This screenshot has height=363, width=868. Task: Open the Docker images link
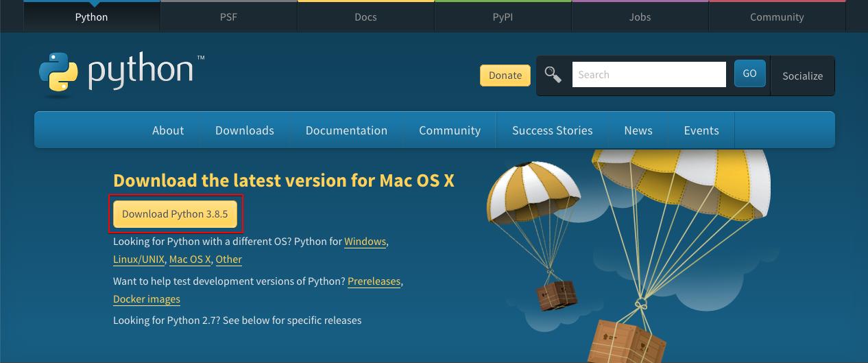[x=147, y=299]
